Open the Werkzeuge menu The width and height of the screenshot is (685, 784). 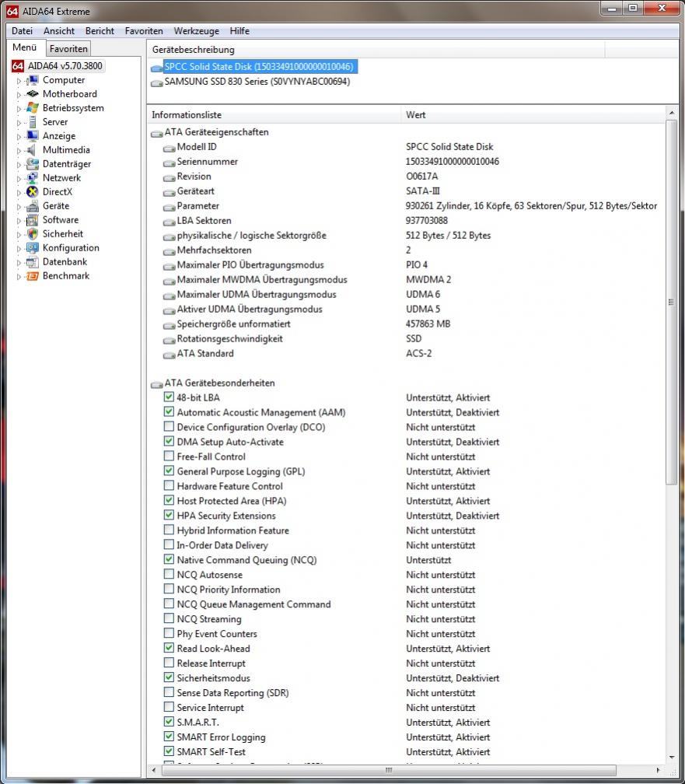tap(197, 31)
